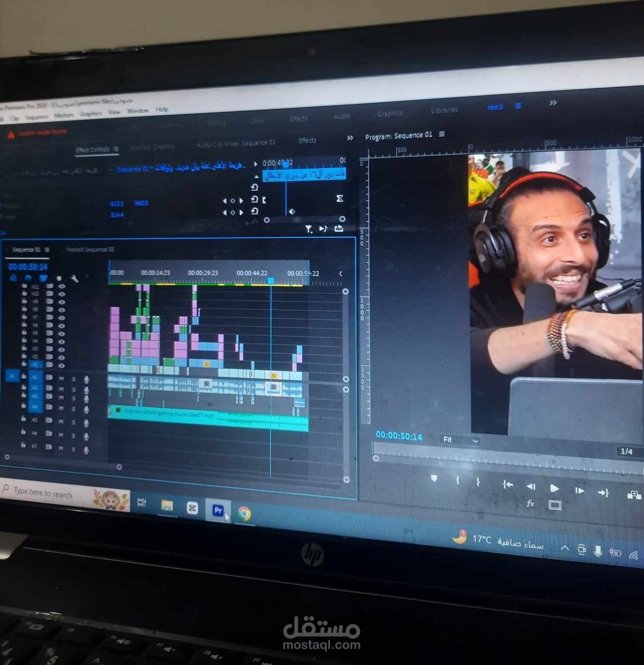Open the Audio Clip Mixer: Sequence 01 tab

pos(236,144)
